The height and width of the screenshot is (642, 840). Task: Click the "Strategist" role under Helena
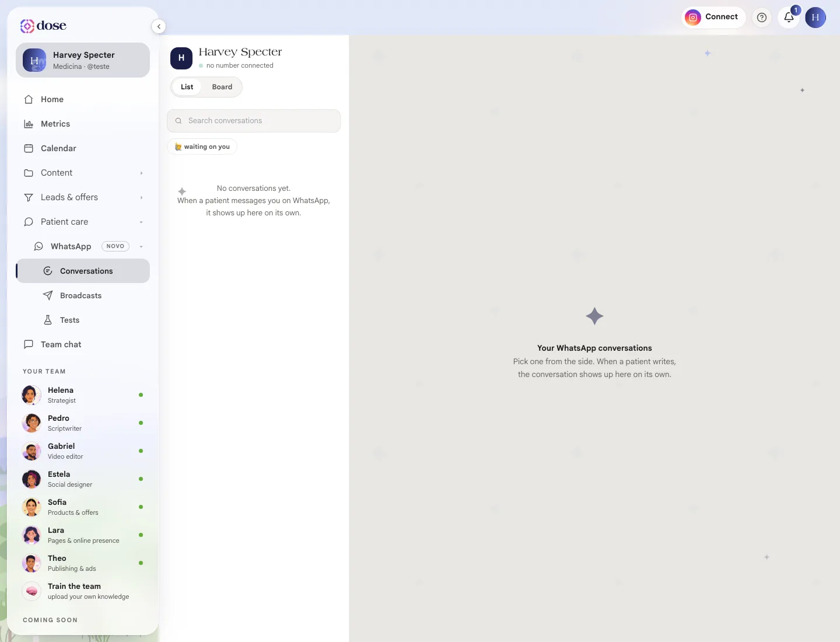tap(62, 400)
